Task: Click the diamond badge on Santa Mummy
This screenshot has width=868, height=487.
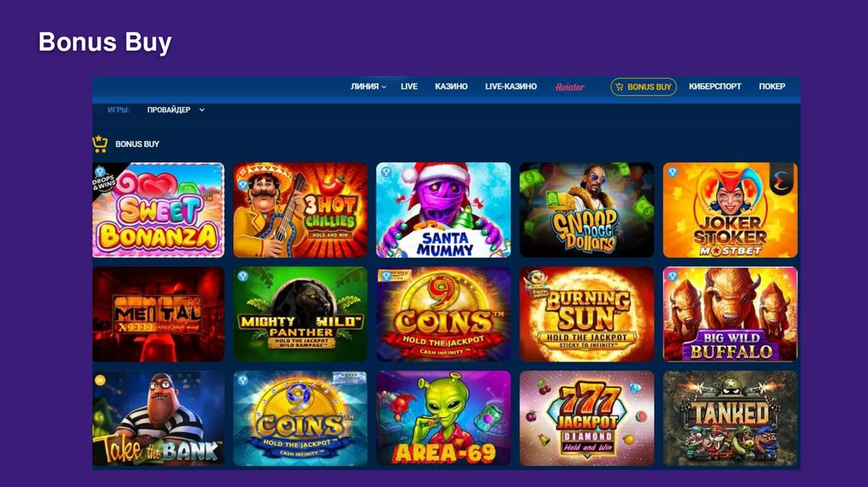Action: click(386, 172)
